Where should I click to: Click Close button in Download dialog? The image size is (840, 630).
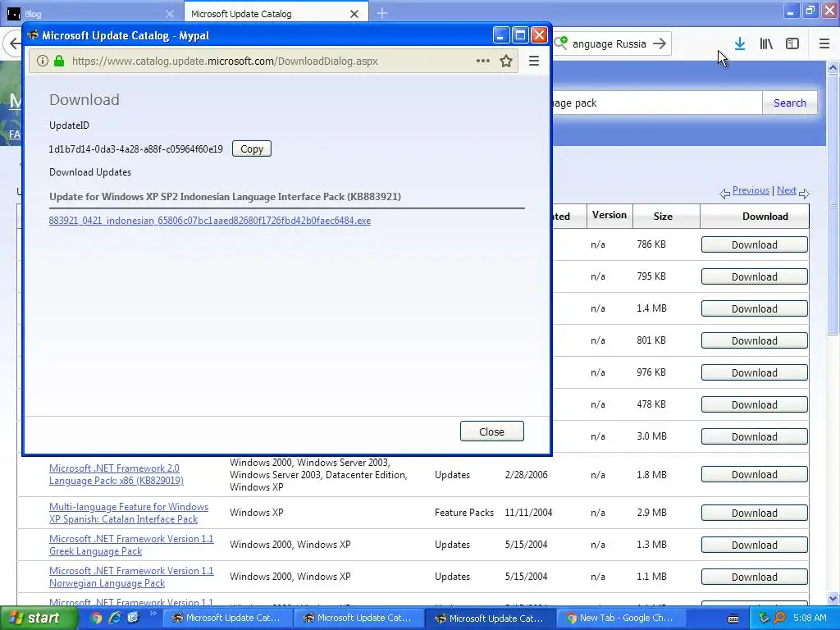[492, 431]
